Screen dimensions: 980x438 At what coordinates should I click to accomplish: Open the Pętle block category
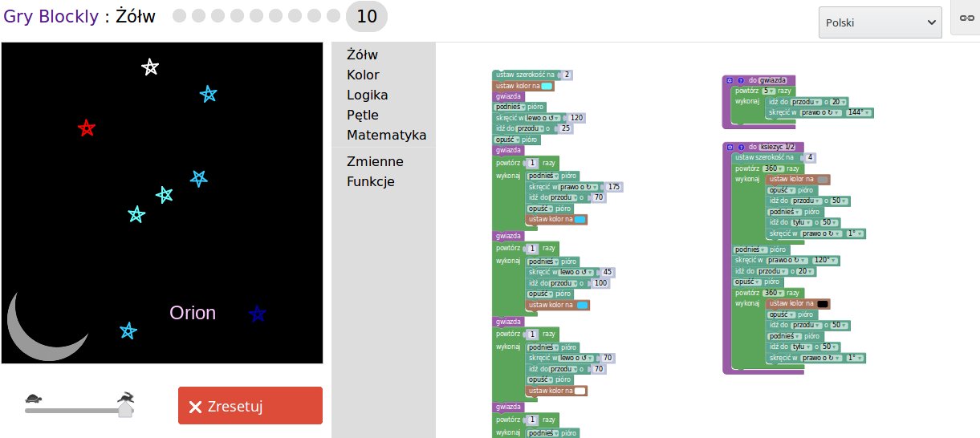362,115
